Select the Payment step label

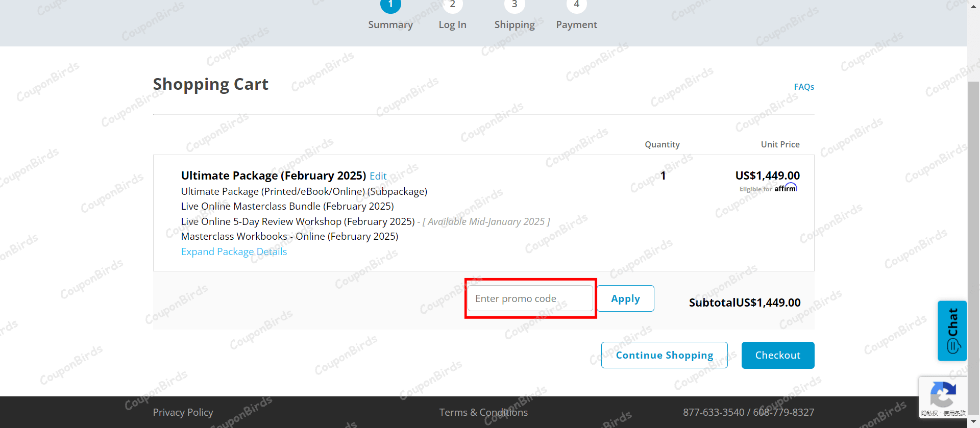(576, 24)
